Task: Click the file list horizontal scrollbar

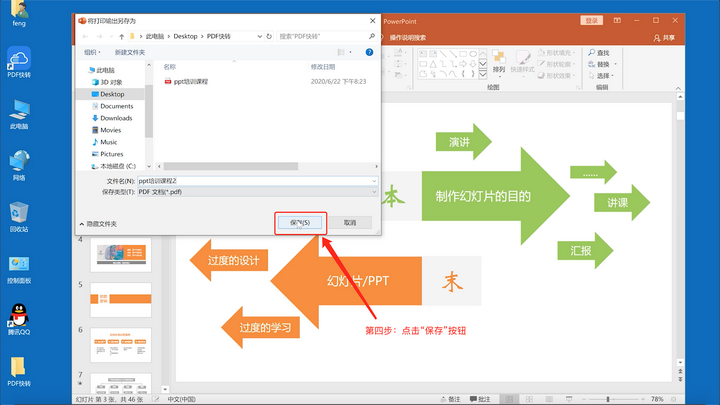Action: [231, 166]
